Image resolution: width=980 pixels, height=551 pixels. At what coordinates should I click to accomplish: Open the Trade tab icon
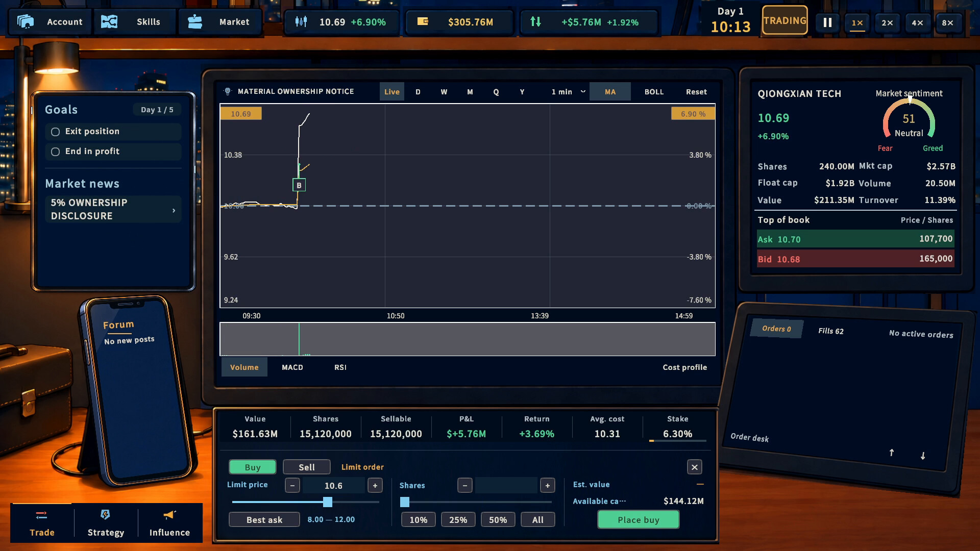click(x=42, y=515)
